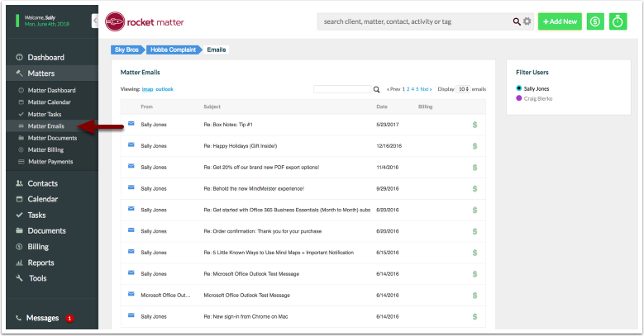Bill the MindMeister experience email
The image size is (644, 336).
tap(475, 189)
